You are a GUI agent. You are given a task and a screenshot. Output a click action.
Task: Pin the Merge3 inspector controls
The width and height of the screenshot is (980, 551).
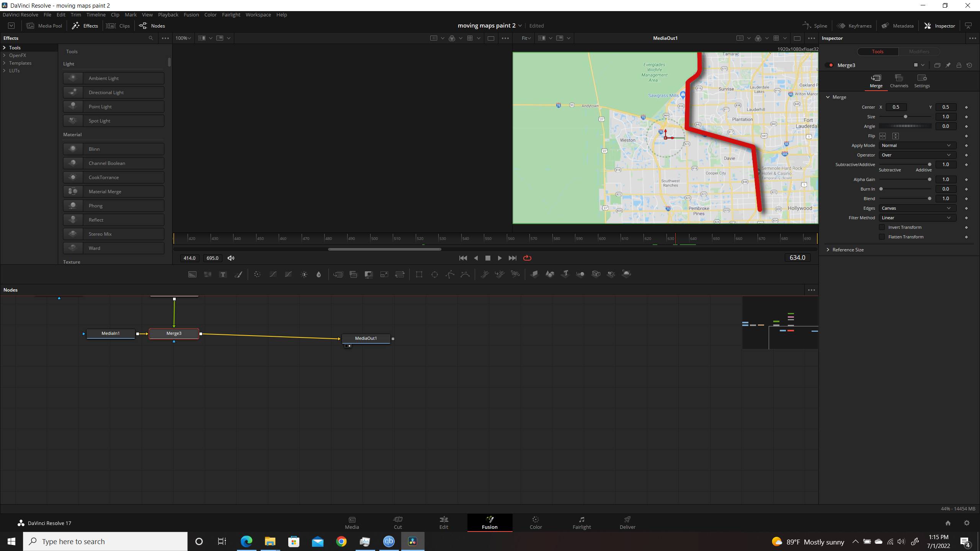948,65
